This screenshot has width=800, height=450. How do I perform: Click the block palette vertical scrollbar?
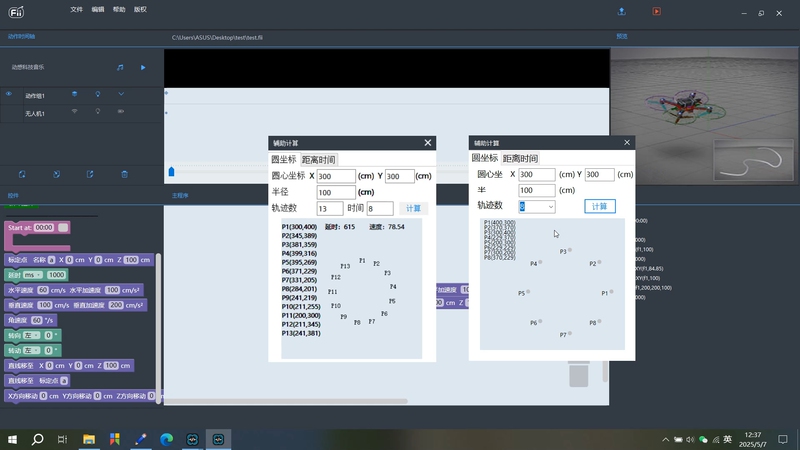tap(158, 329)
